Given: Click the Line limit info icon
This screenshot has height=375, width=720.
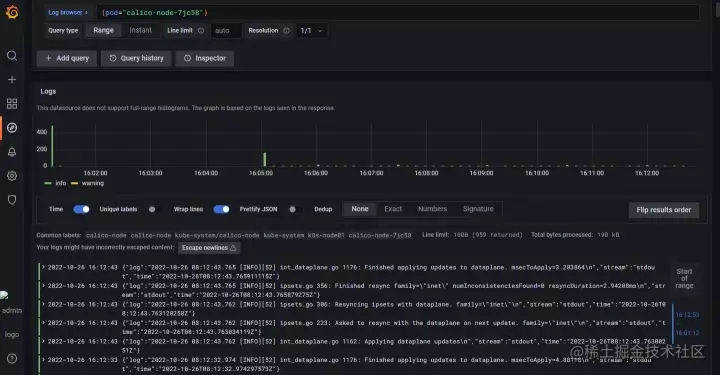Looking at the screenshot, I should click(201, 31).
